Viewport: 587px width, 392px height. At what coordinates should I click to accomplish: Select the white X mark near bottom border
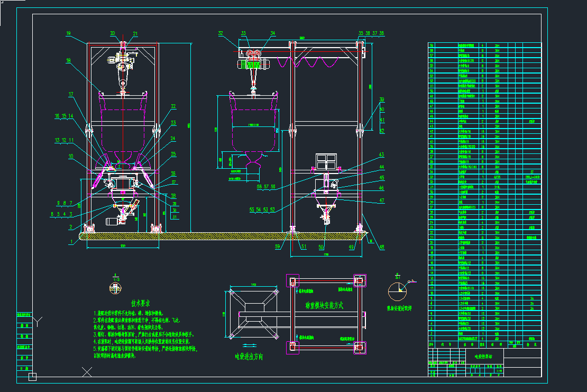click(87, 372)
